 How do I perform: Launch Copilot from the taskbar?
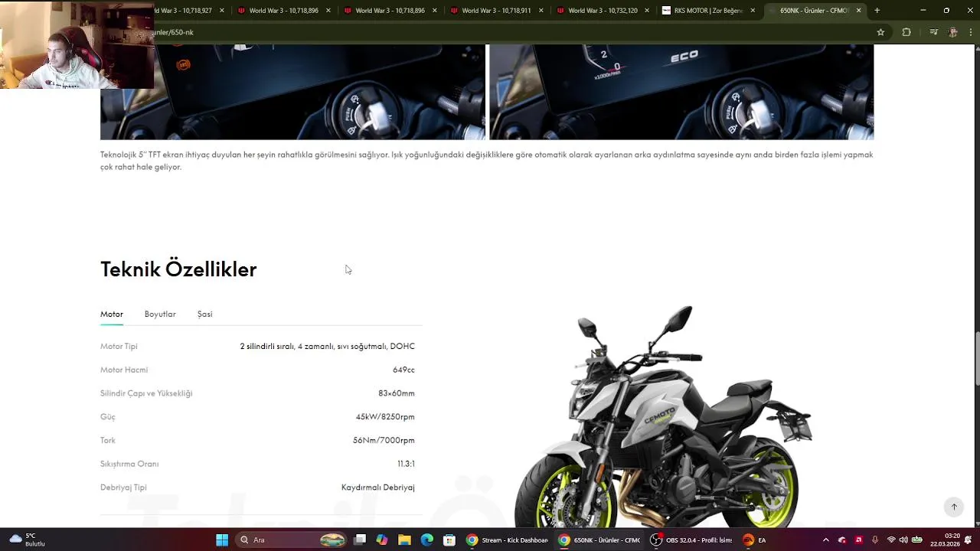click(x=382, y=540)
